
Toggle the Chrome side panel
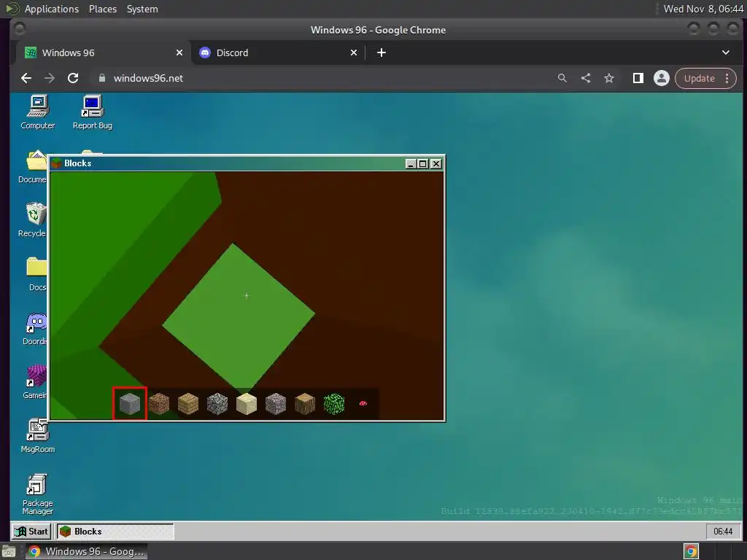point(638,78)
